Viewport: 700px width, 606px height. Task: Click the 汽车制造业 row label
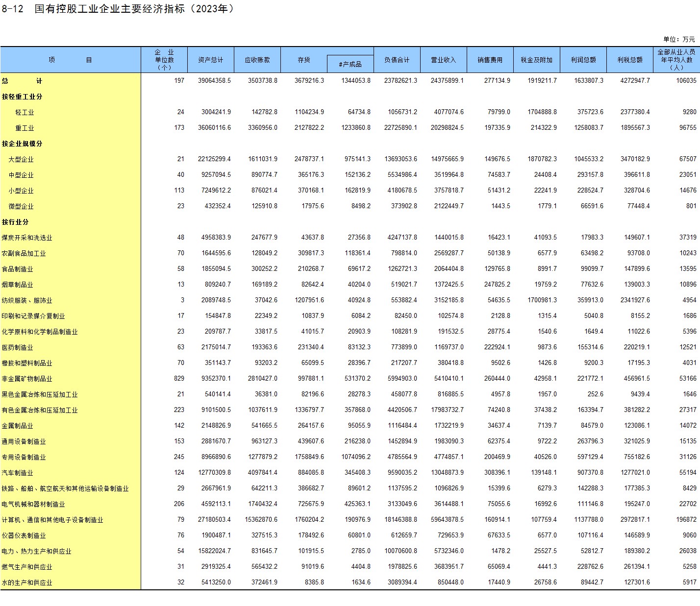(x=18, y=473)
